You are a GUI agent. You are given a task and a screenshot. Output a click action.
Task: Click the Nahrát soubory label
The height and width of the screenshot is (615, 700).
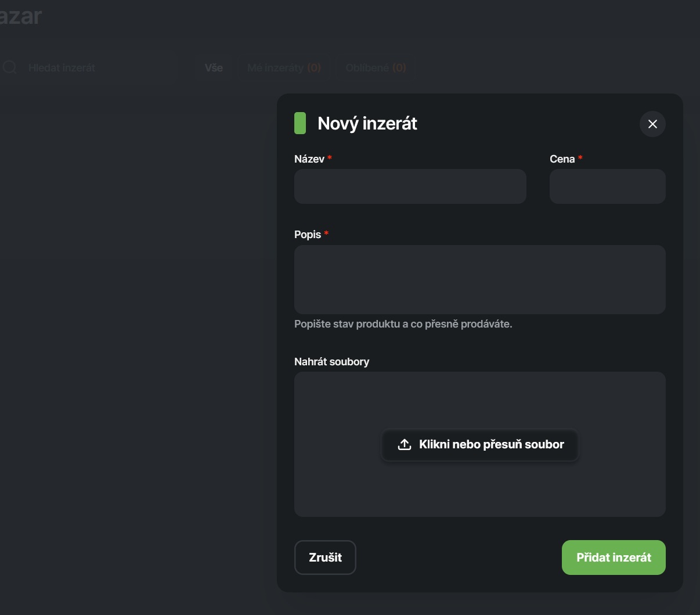point(331,362)
